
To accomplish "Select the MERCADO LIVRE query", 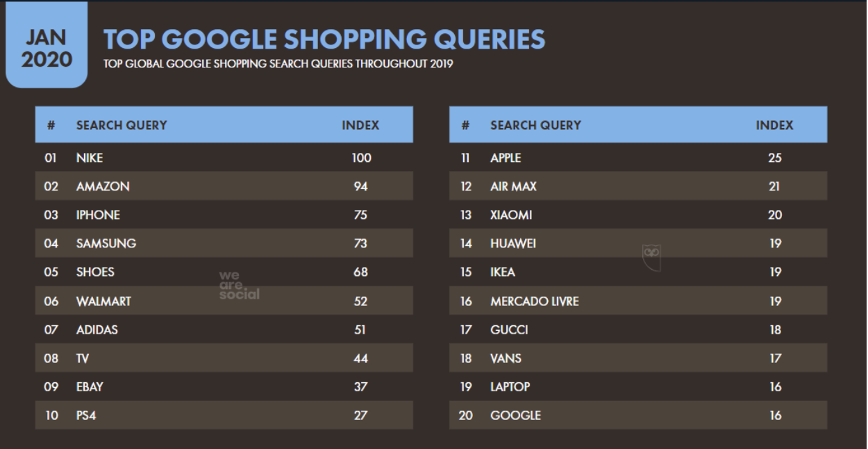I will (x=534, y=301).
